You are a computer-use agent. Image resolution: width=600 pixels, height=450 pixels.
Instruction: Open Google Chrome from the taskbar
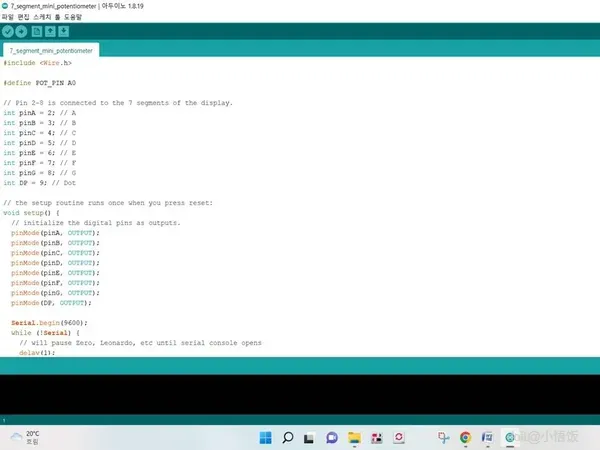click(465, 437)
